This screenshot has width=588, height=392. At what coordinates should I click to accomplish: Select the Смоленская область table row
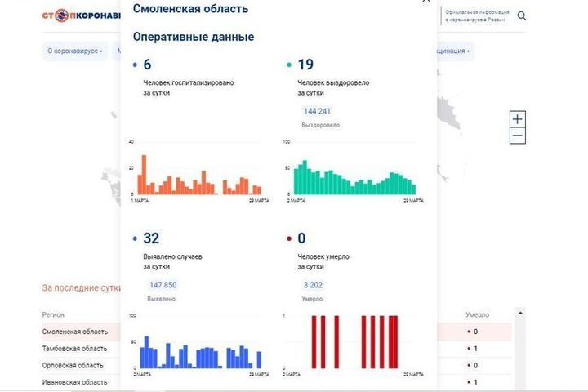pyautogui.click(x=75, y=332)
